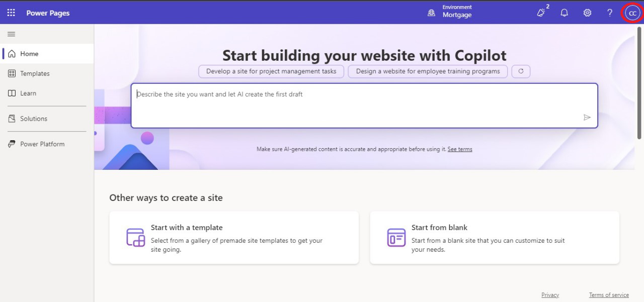
Task: Open the See terms link
Action: tap(460, 149)
